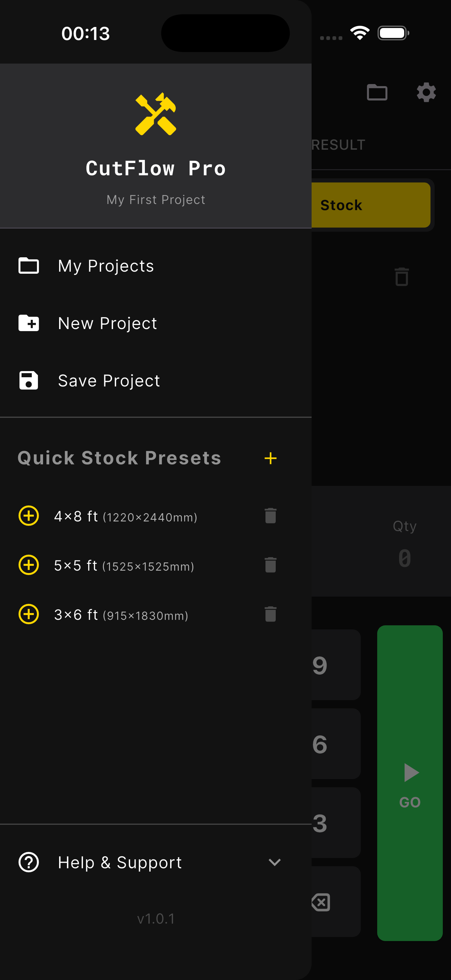Remove the 3×6 ft preset with trash icon
The height and width of the screenshot is (980, 451).
point(270,614)
